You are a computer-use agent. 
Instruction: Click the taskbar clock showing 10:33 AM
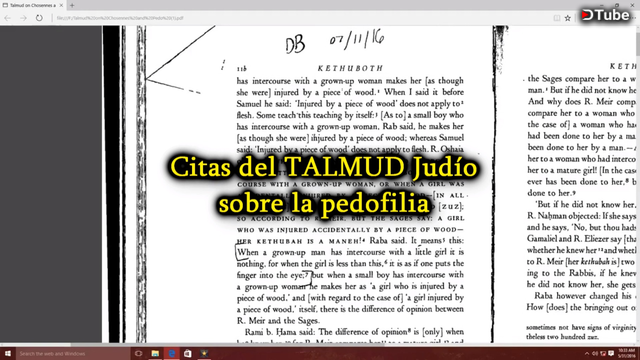click(626, 353)
